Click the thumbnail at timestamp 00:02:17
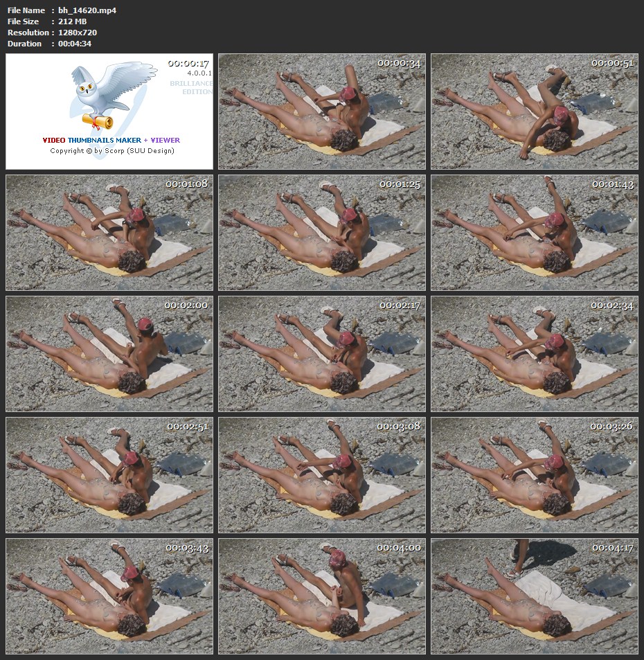Screen dimensions: 644x660 pyautogui.click(x=322, y=354)
